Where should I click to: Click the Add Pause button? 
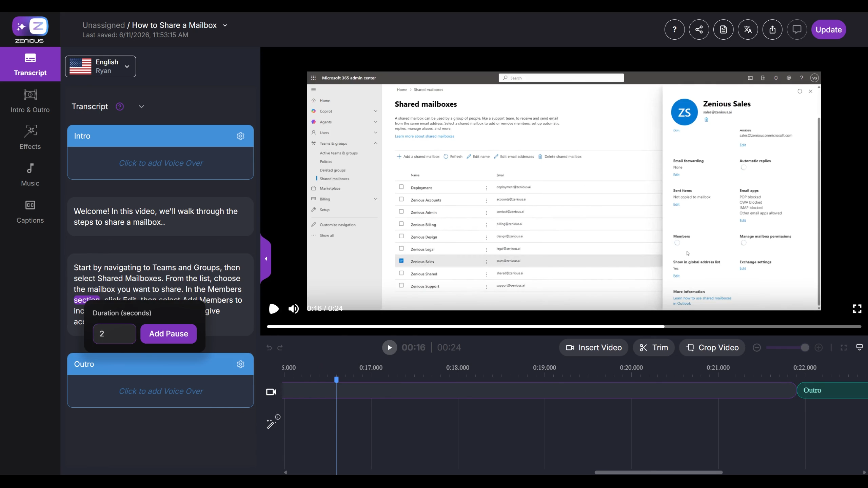pyautogui.click(x=169, y=334)
